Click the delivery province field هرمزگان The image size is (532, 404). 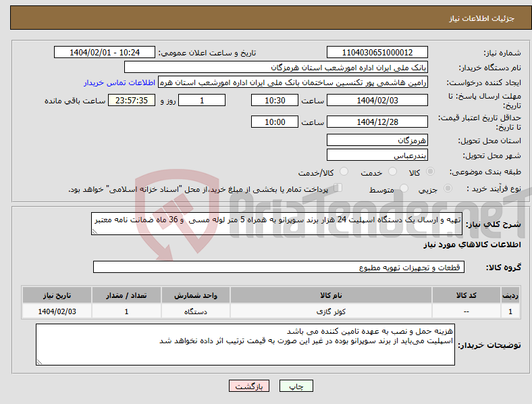click(377, 141)
